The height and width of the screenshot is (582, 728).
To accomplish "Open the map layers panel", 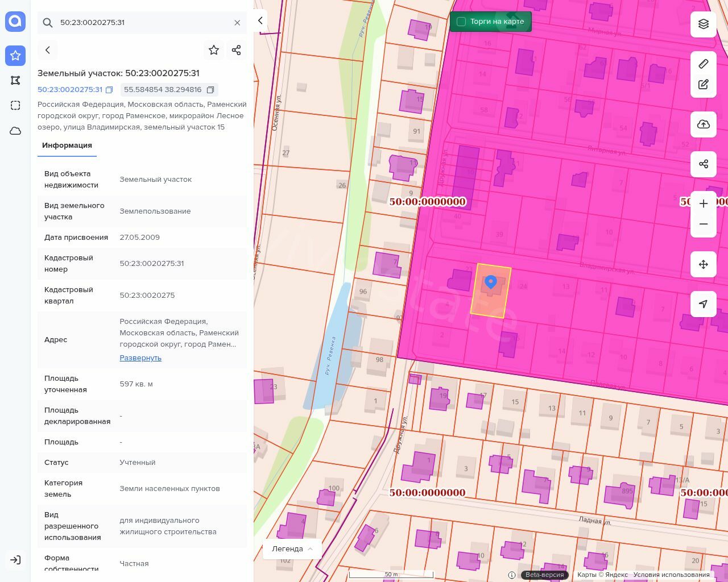I will pos(704,24).
